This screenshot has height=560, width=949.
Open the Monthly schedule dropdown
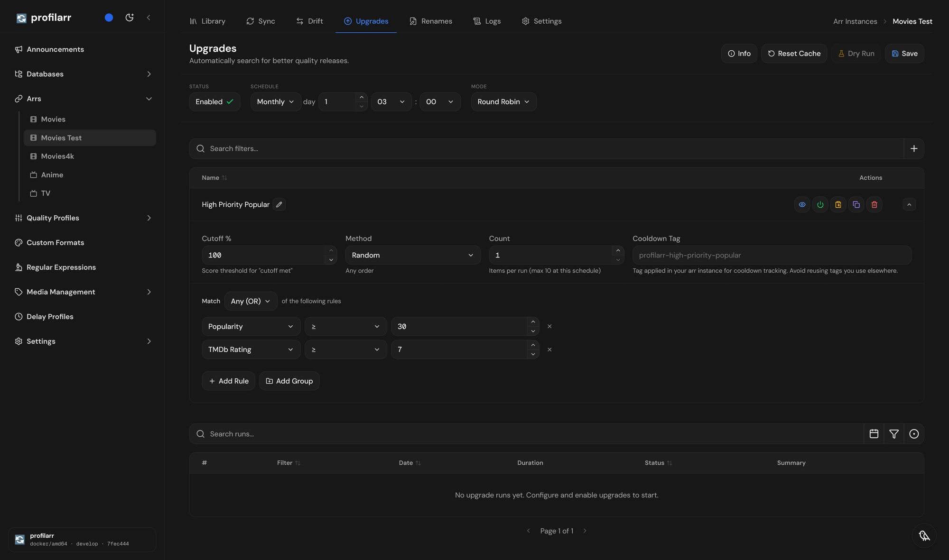click(x=276, y=102)
